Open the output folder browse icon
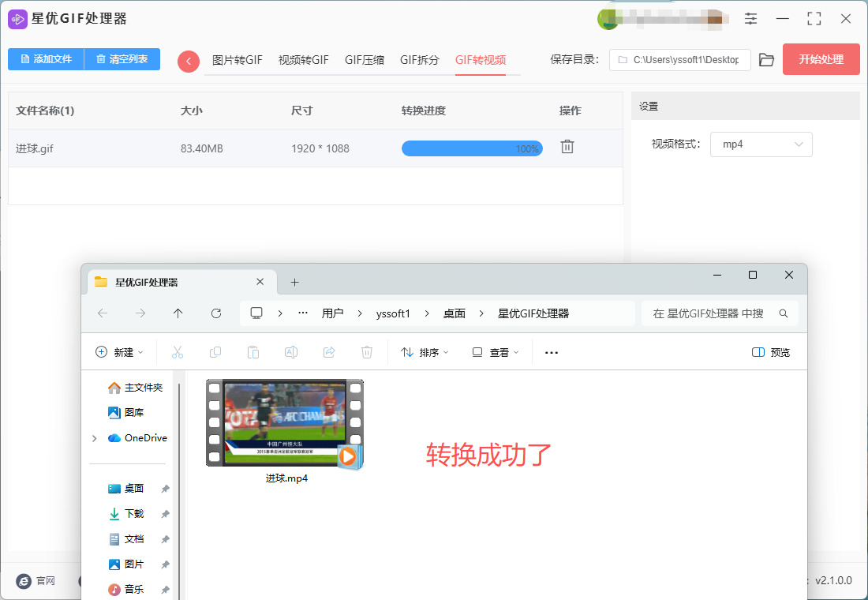The height and width of the screenshot is (600, 868). pos(766,60)
